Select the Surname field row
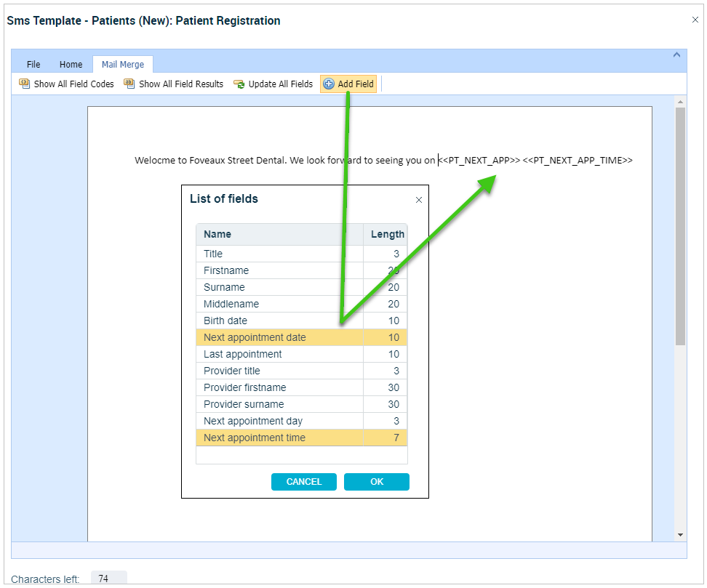 pyautogui.click(x=302, y=287)
